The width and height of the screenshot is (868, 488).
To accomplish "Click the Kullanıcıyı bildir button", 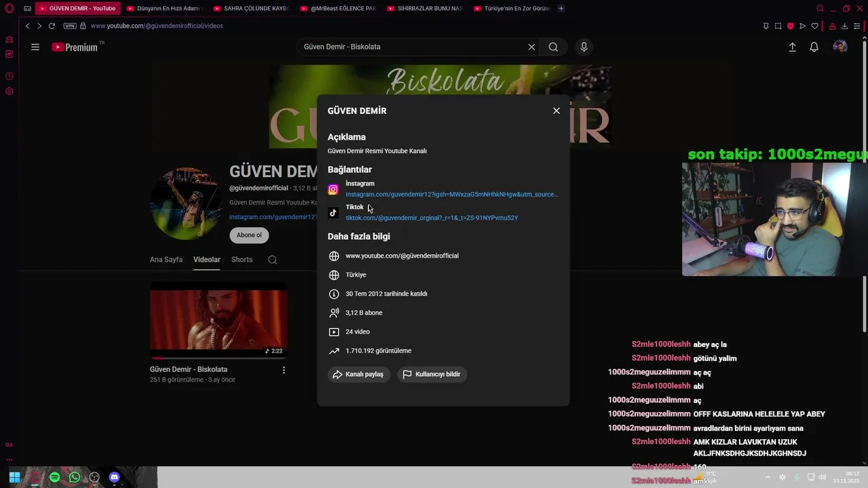I will [432, 374].
